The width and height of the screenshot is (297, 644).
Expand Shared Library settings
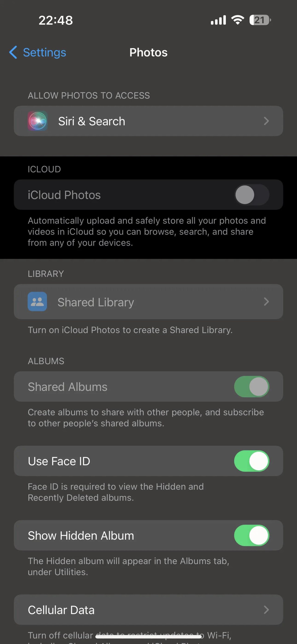[x=148, y=302]
